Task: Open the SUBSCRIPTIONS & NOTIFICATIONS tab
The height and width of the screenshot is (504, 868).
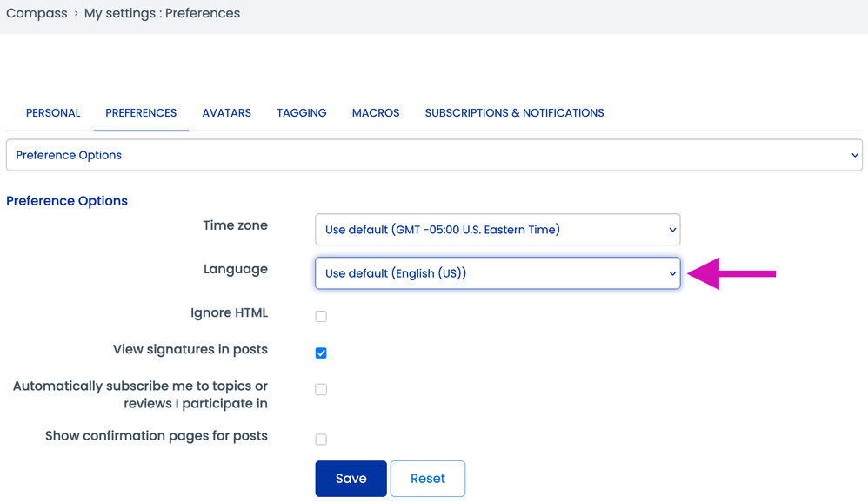Action: coord(514,112)
